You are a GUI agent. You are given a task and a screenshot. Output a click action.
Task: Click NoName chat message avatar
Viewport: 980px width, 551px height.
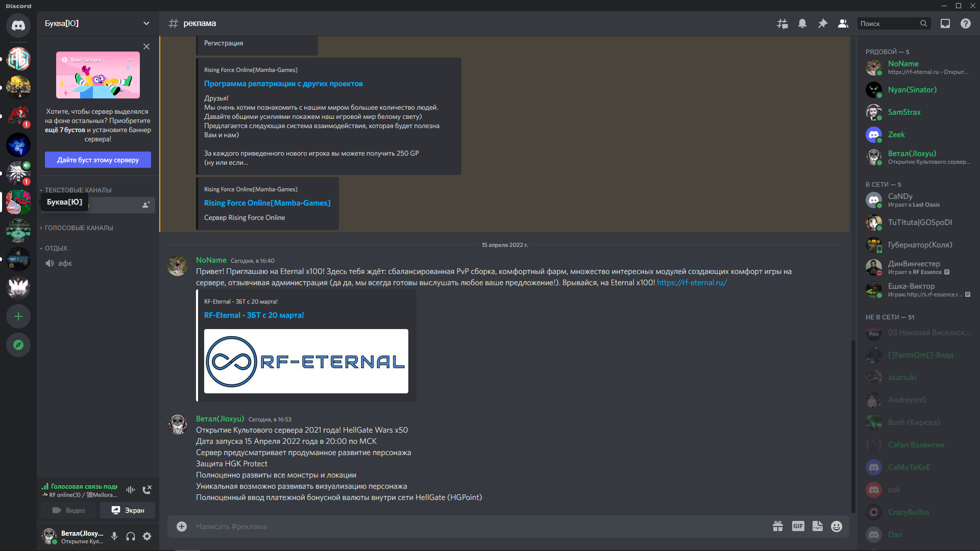point(178,266)
